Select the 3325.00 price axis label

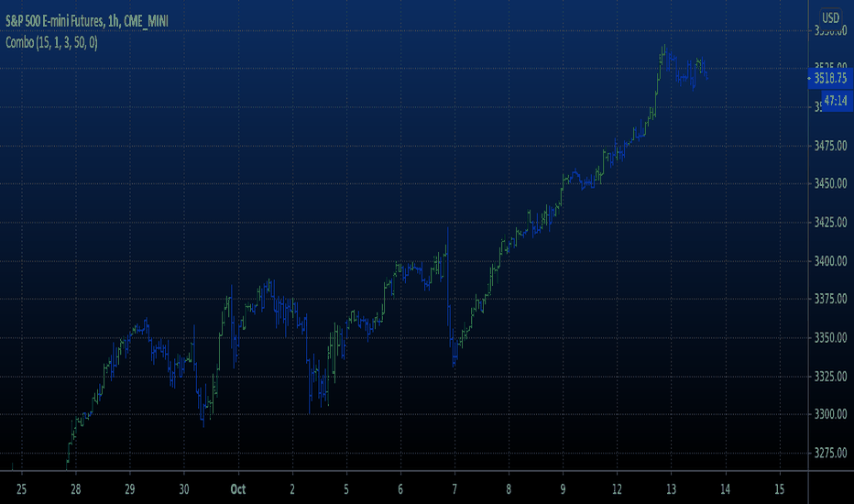(x=830, y=377)
